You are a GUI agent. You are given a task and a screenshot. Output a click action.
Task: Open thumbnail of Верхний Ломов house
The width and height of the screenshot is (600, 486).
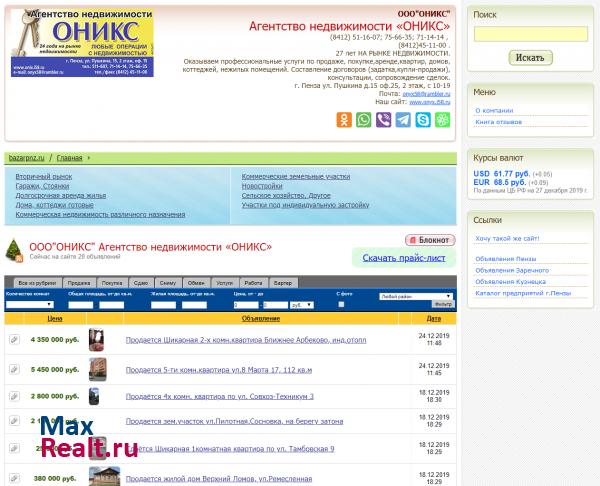(104, 476)
